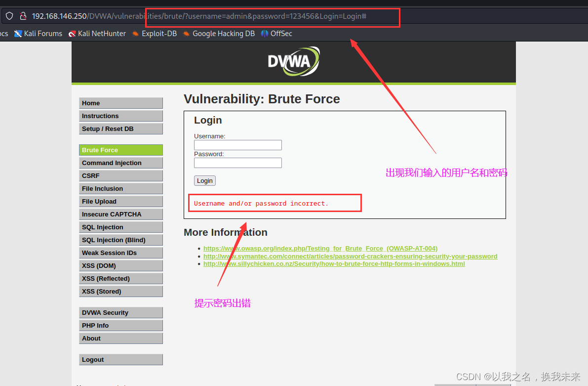Click the Kali NetHunter bookmark label
588x386 pixels.
[x=102, y=34]
